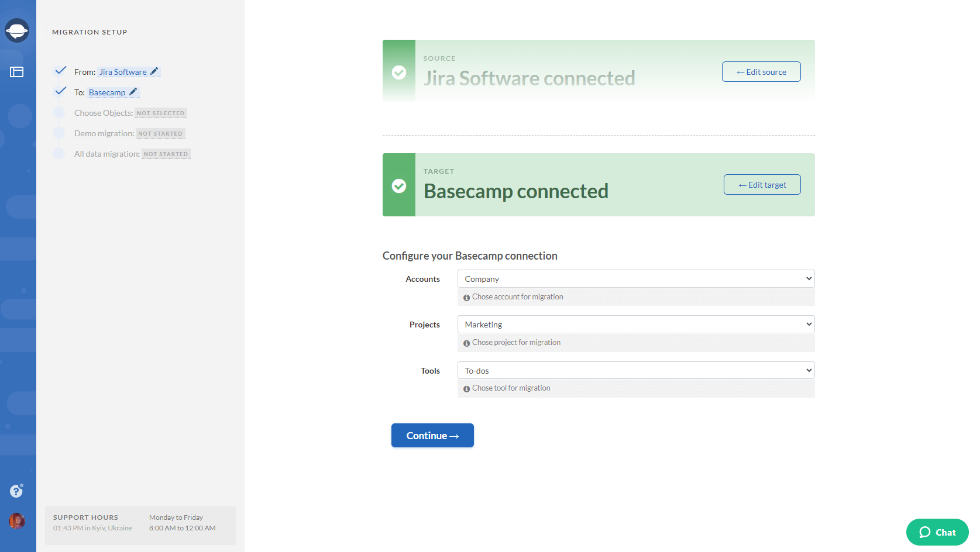
Task: Click the All data migration NOT STARTED badge
Action: [x=166, y=154]
